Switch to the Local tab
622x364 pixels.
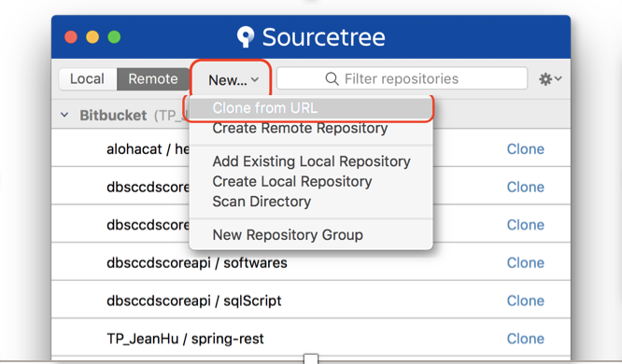(88, 79)
